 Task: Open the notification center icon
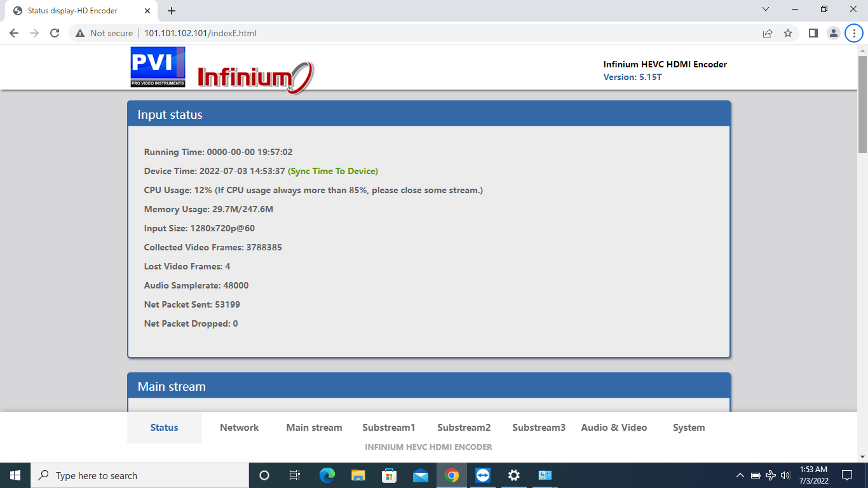click(846, 475)
